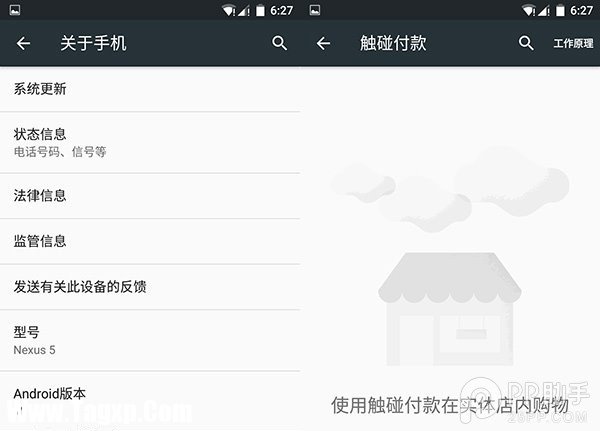The width and height of the screenshot is (600, 431).
Task: Open 工作原理 in the top bar
Action: (x=573, y=43)
